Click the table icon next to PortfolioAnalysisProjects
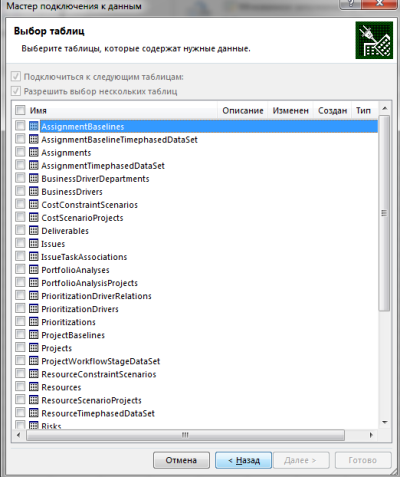 click(34, 282)
